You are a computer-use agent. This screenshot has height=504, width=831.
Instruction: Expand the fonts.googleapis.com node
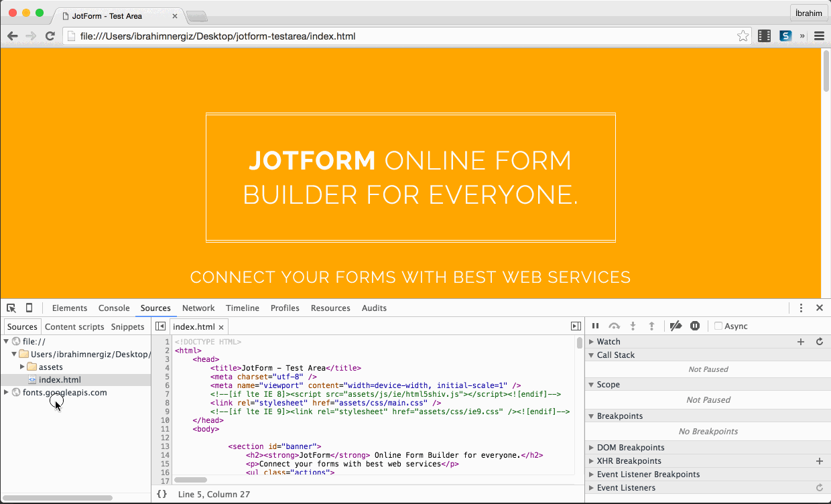click(x=7, y=393)
